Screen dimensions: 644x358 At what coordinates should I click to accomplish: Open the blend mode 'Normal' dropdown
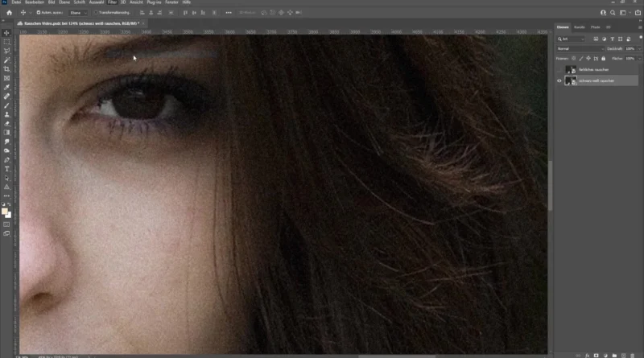[x=580, y=48]
